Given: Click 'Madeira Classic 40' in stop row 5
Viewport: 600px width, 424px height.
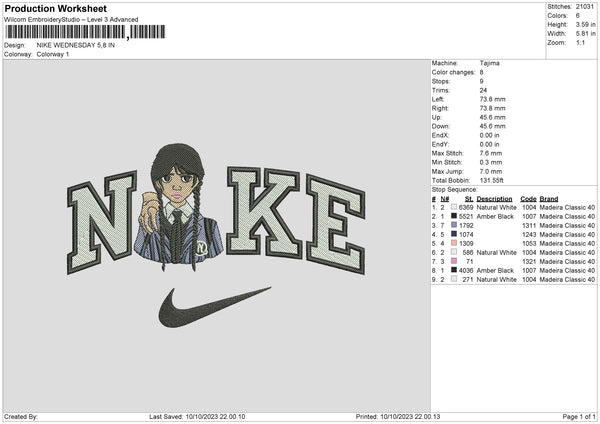Looking at the screenshot, I should tap(567, 243).
